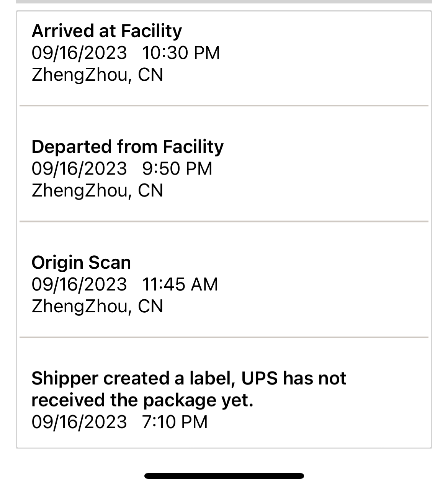Tap the divider line below the Origin Scan entry
Viewport: 448px width, 488px height.
(x=224, y=337)
